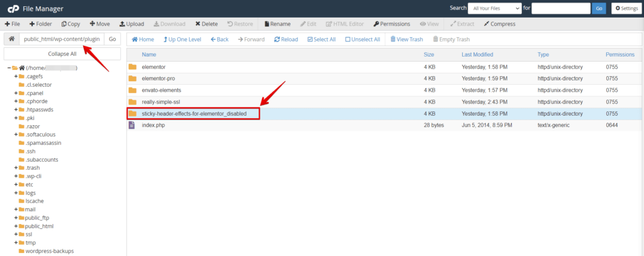
Task: Open Permissions for the selected item
Action: [x=392, y=24]
